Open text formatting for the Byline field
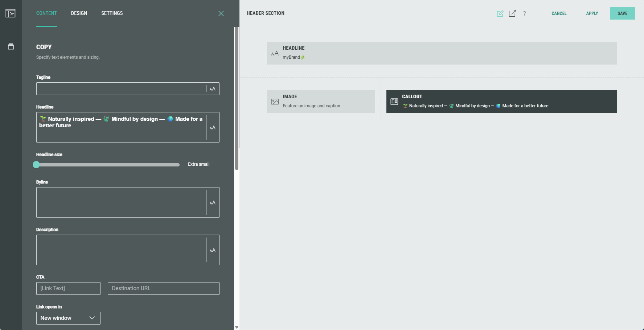644x330 pixels. pos(213,203)
